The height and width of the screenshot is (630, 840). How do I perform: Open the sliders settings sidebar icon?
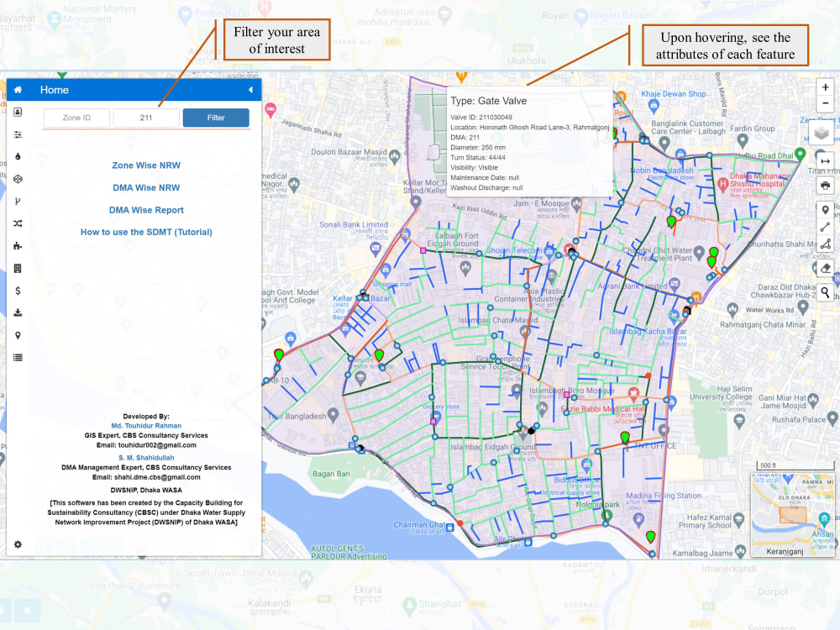point(18,134)
